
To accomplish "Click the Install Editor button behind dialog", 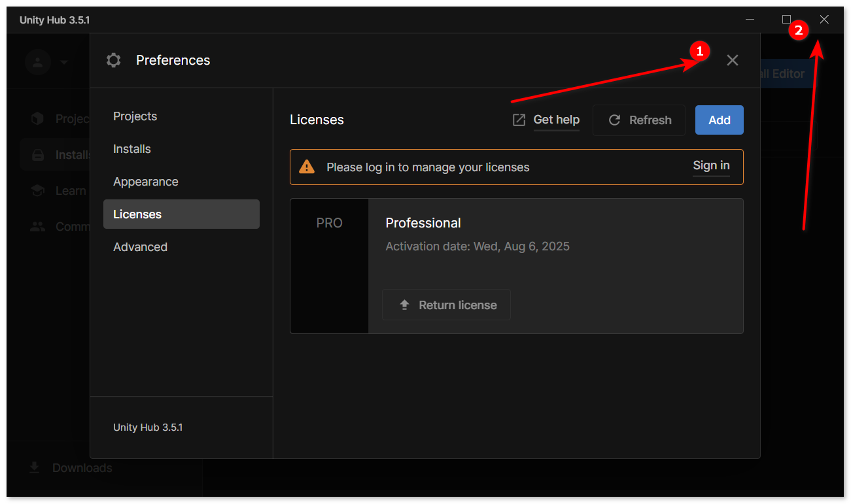I will [788, 74].
